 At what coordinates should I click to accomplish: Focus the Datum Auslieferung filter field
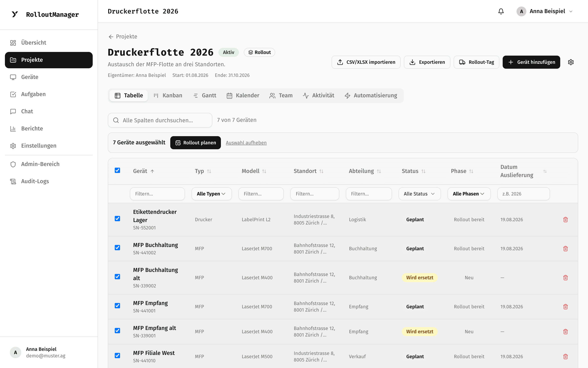[523, 194]
